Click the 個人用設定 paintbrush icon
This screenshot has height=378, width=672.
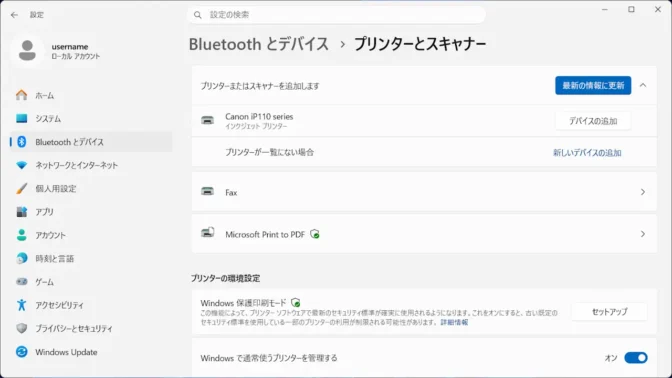[x=21, y=189]
